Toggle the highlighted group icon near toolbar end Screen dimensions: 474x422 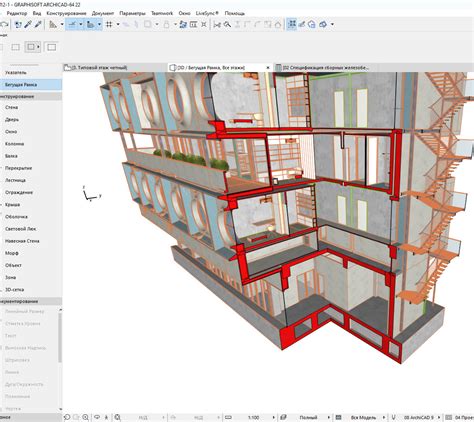click(x=292, y=24)
